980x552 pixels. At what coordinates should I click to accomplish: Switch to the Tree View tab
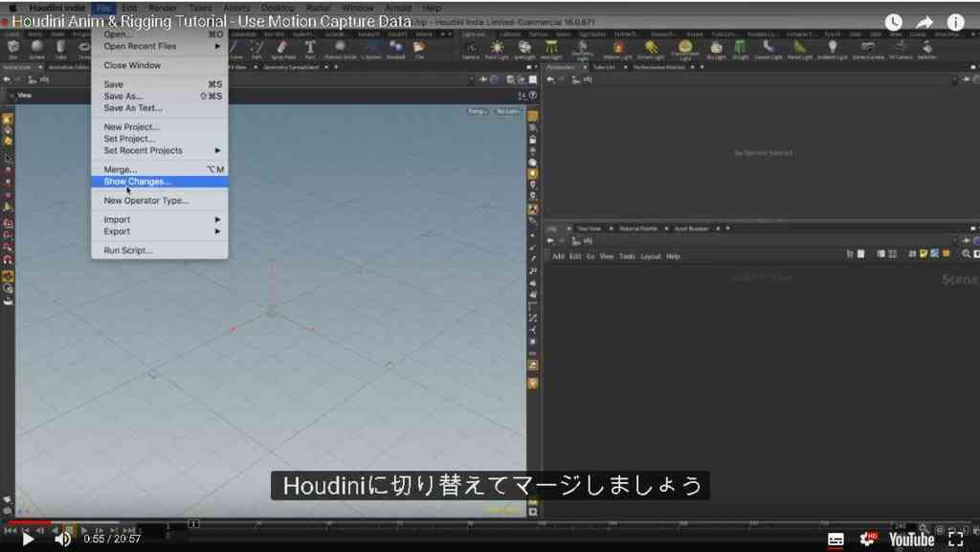(x=589, y=229)
